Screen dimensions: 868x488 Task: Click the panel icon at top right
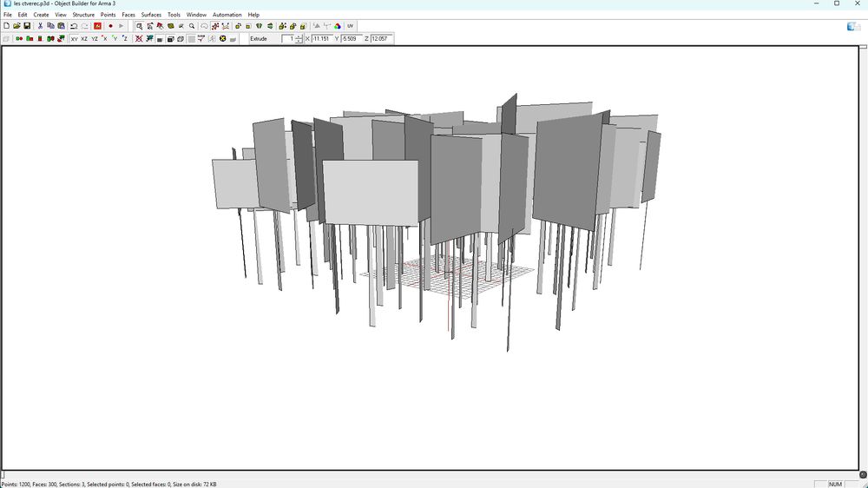click(x=853, y=26)
